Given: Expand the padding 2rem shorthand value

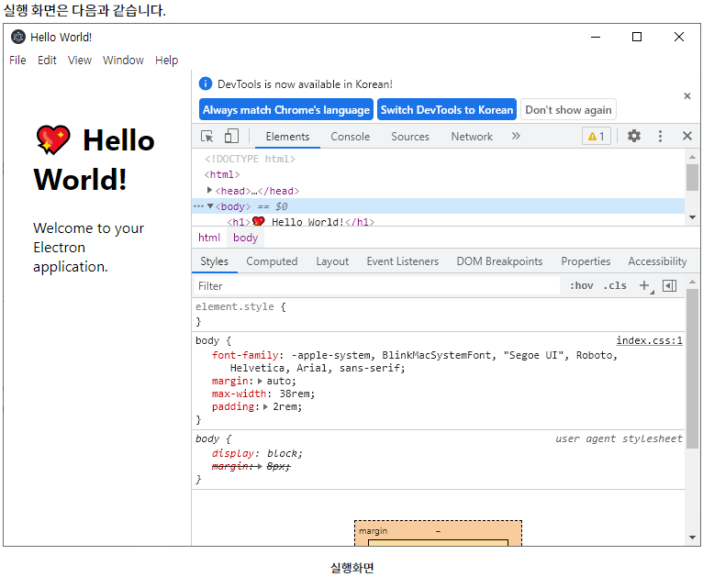Looking at the screenshot, I should tap(265, 406).
